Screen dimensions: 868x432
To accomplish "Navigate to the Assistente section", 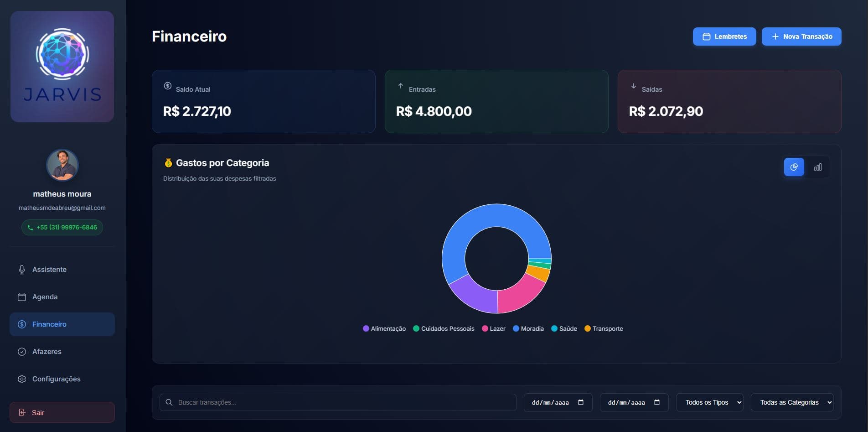I will click(x=49, y=269).
